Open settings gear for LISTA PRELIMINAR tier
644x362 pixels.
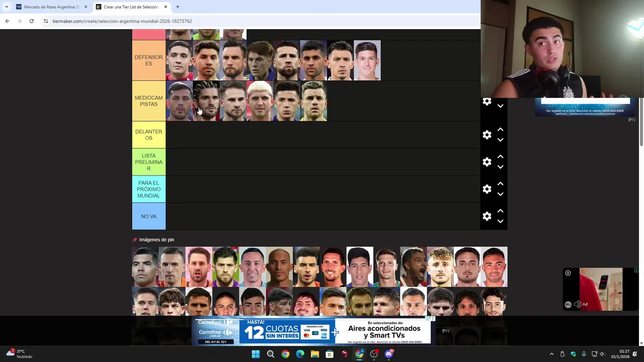pyautogui.click(x=487, y=162)
